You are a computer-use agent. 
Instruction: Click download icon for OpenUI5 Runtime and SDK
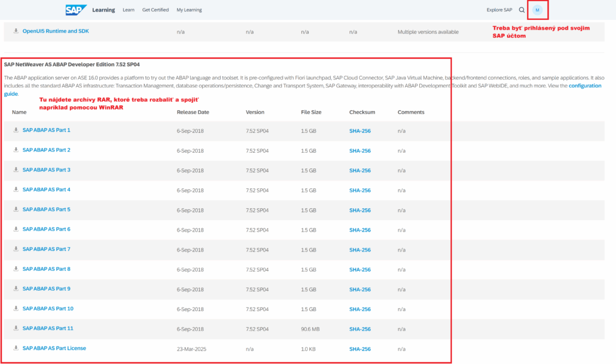16,31
